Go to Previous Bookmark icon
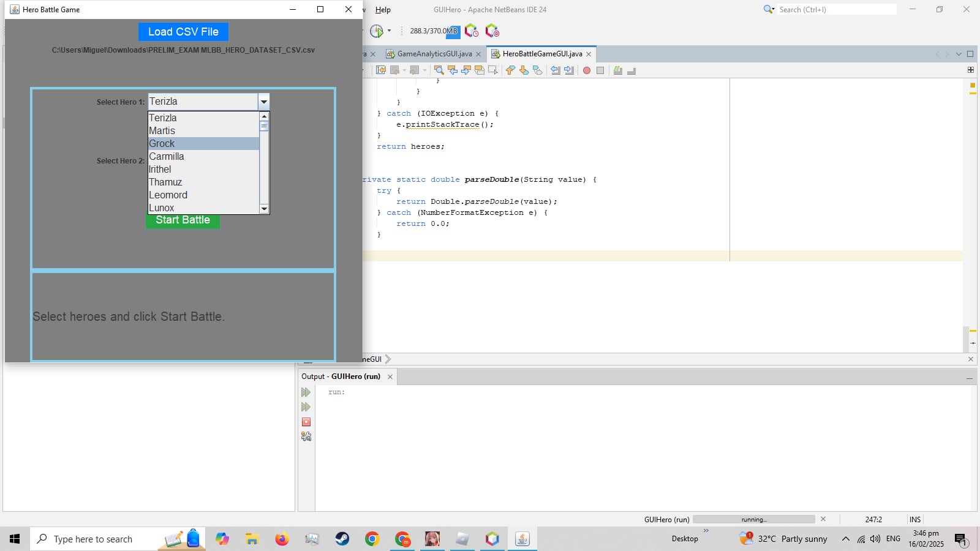 (x=510, y=70)
